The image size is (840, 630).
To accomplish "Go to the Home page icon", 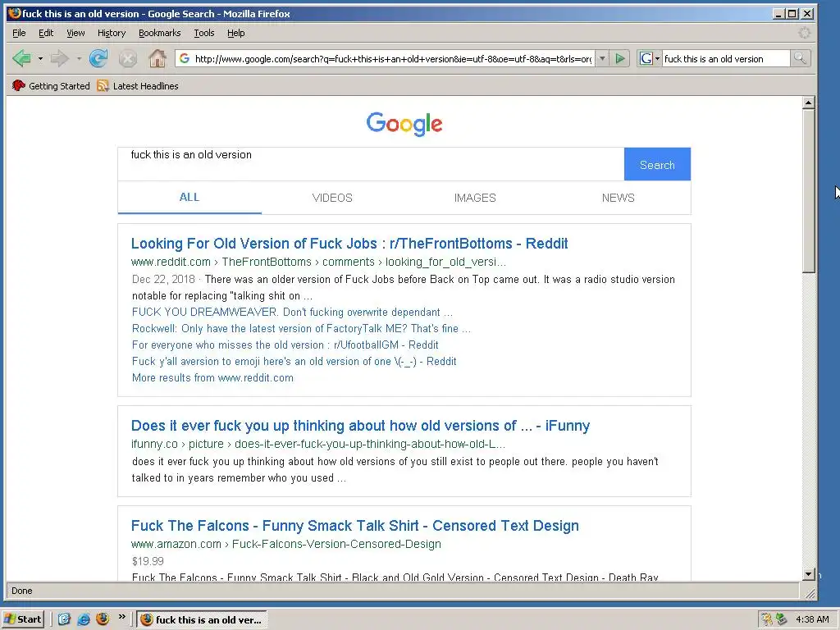I will click(157, 58).
